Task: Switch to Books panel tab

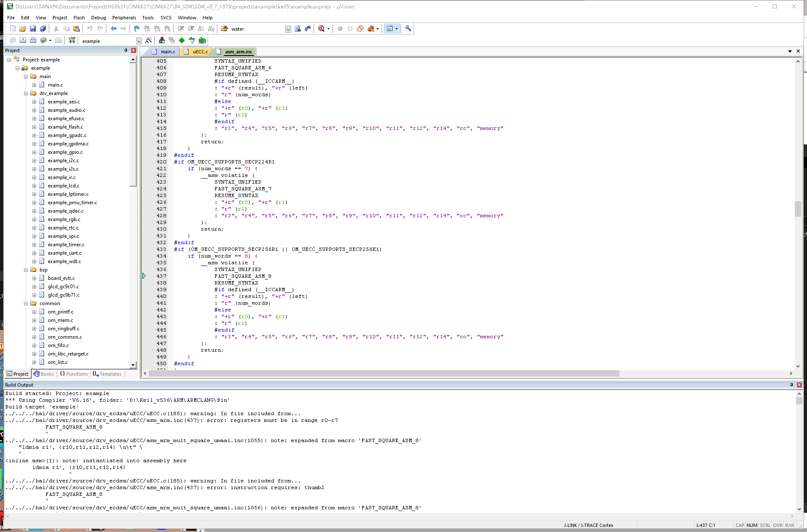Action: pos(44,374)
